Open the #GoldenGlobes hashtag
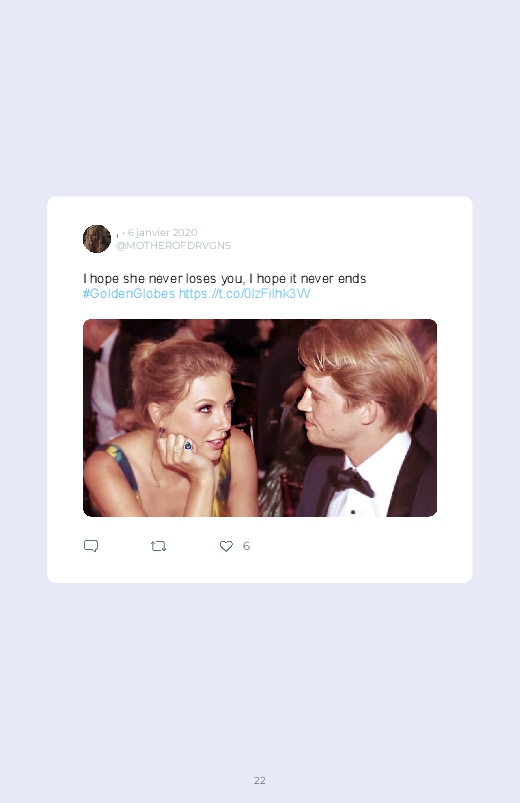The width and height of the screenshot is (520, 803). (129, 293)
